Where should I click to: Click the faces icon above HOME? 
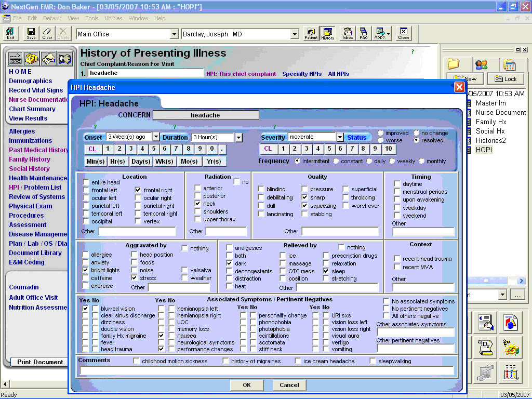tap(65, 59)
